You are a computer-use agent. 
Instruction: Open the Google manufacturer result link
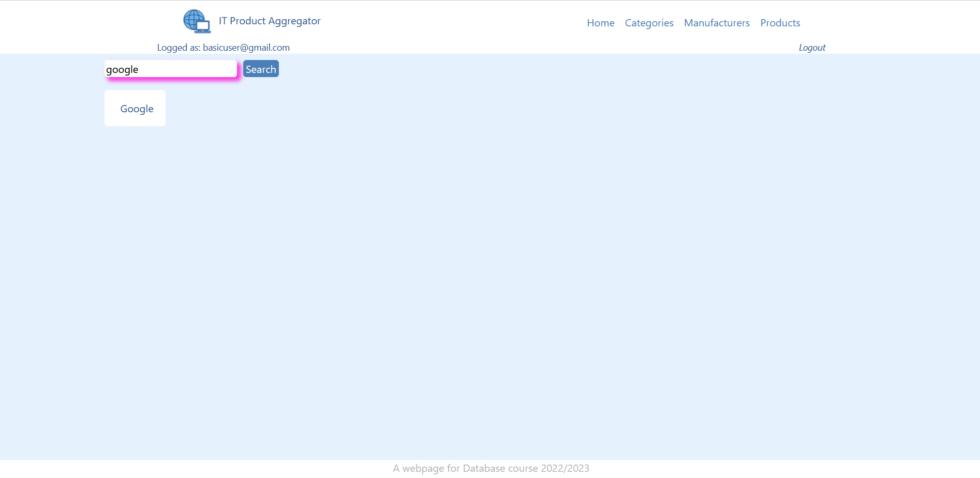click(x=137, y=109)
